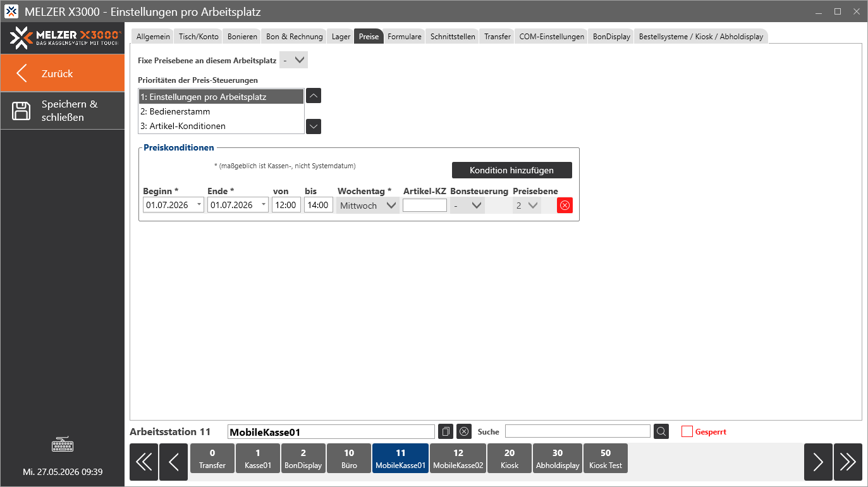This screenshot has width=868, height=487.
Task: Click the workstation name field MobileKasse01
Action: click(331, 432)
